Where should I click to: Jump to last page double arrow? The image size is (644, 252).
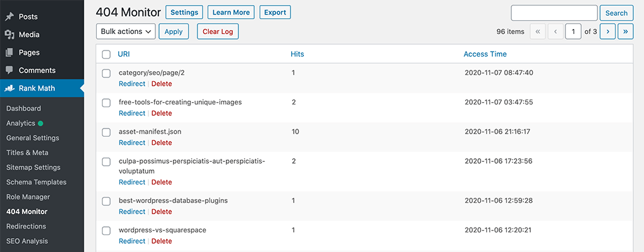[625, 31]
